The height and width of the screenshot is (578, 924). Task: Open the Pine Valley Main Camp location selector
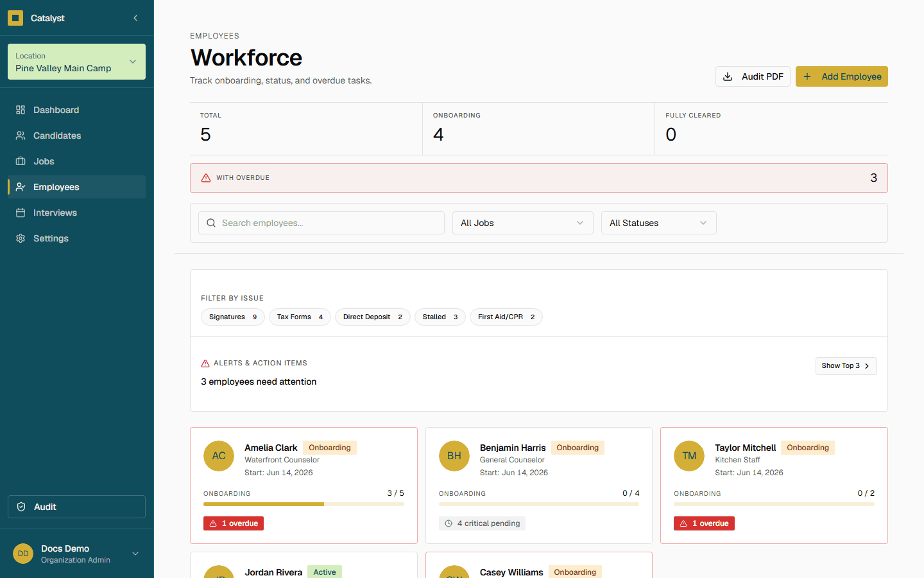click(76, 62)
